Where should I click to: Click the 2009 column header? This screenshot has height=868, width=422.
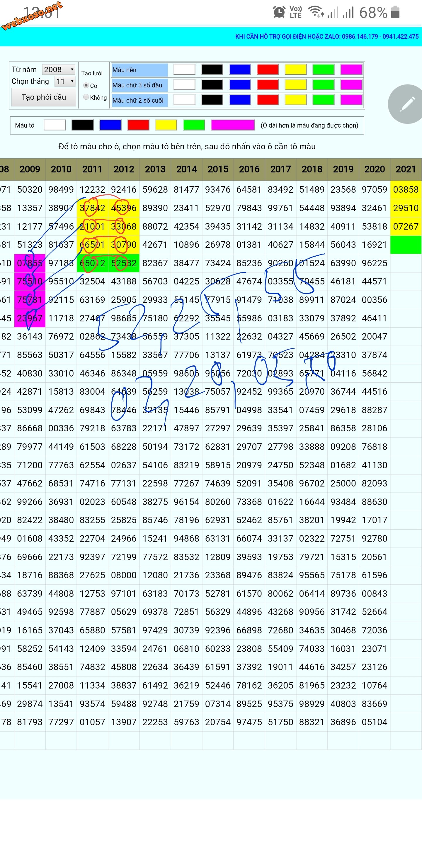[x=30, y=169]
